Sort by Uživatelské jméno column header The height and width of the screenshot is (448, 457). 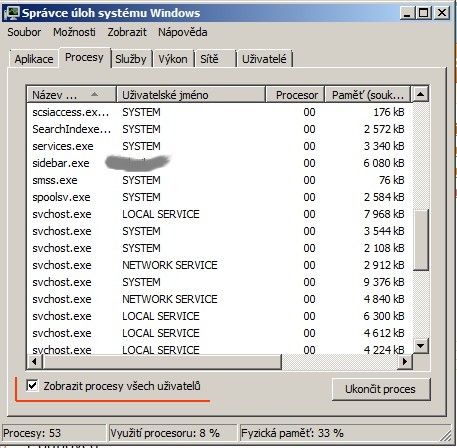(x=191, y=95)
